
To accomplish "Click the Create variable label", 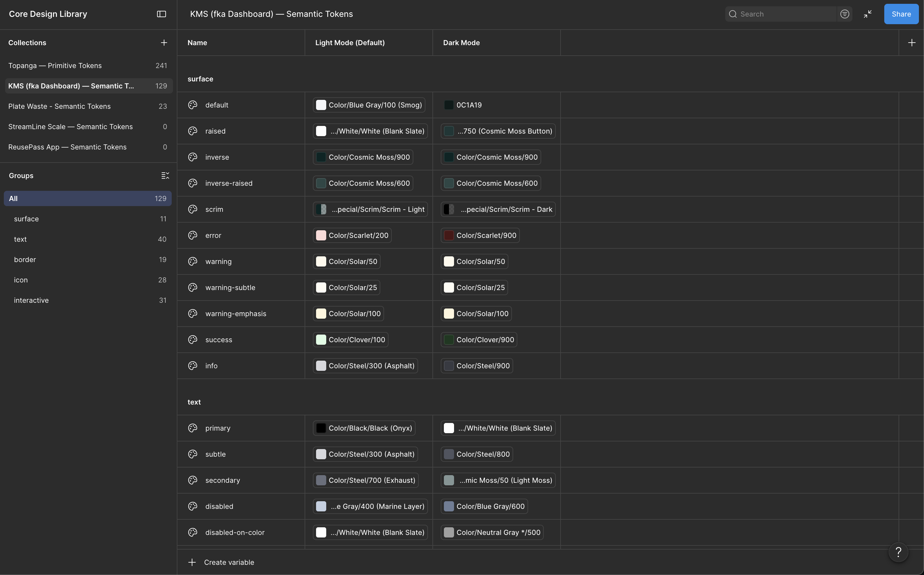I will tap(229, 563).
